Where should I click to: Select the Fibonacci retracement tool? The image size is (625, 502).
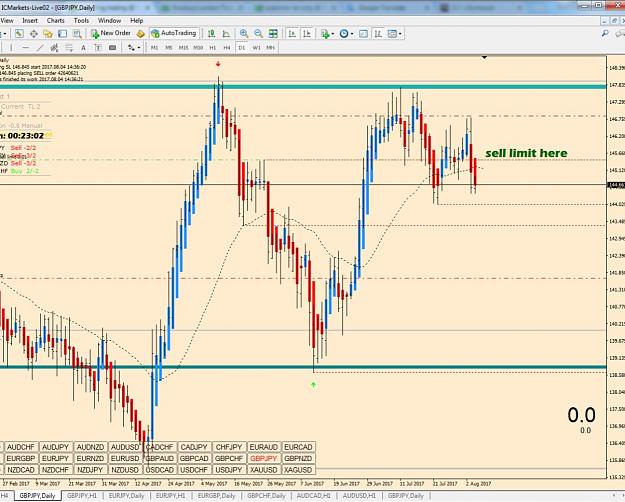coord(69,48)
